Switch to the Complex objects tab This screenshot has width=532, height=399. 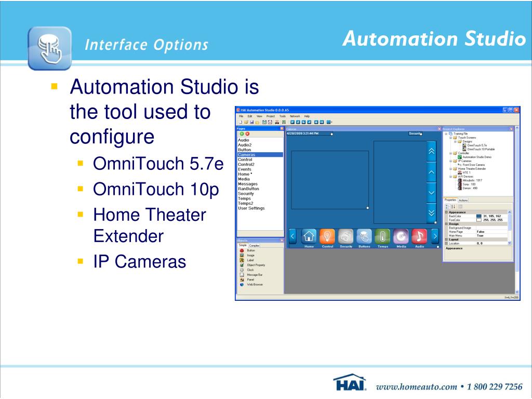(254, 245)
